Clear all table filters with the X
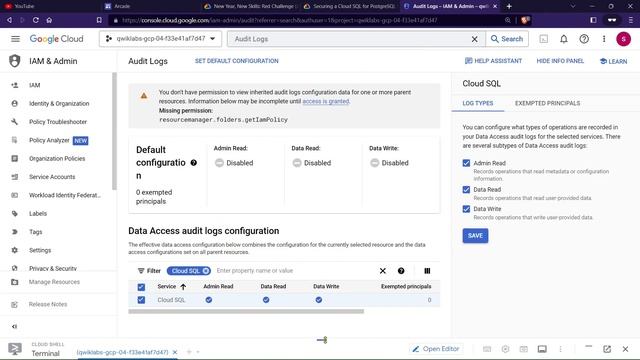The height and width of the screenshot is (360, 640). pyautogui.click(x=382, y=271)
